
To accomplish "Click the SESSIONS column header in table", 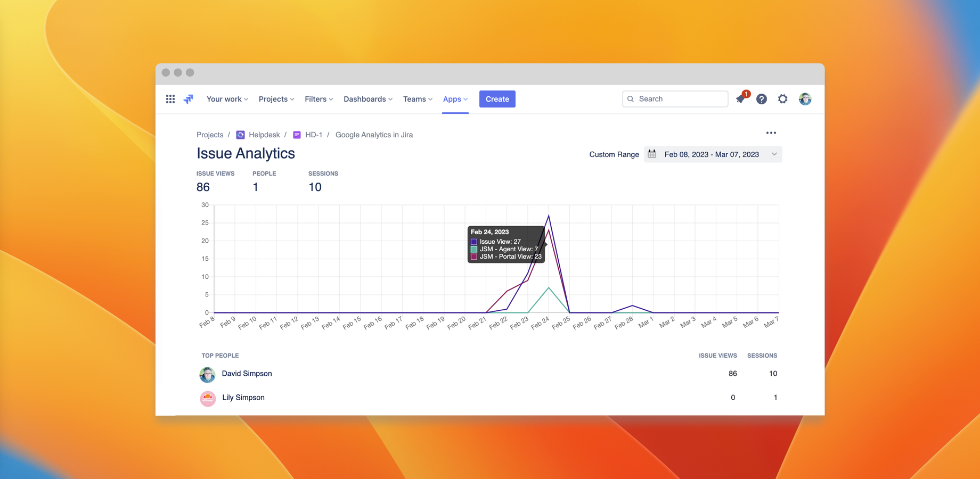I will tap(762, 356).
